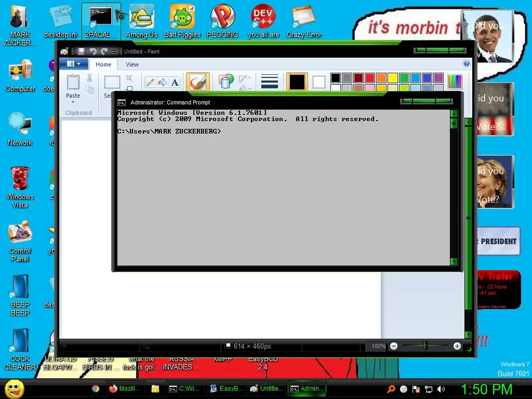Viewport: 532px width, 399px height.
Task: Expand the Paste dropdown arrow
Action: pyautogui.click(x=73, y=102)
